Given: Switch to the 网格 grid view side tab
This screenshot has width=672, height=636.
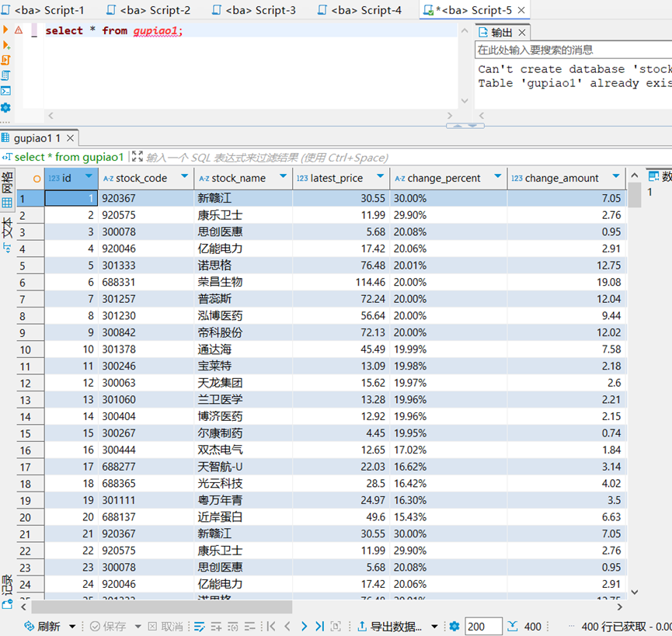Looking at the screenshot, I should click(7, 189).
